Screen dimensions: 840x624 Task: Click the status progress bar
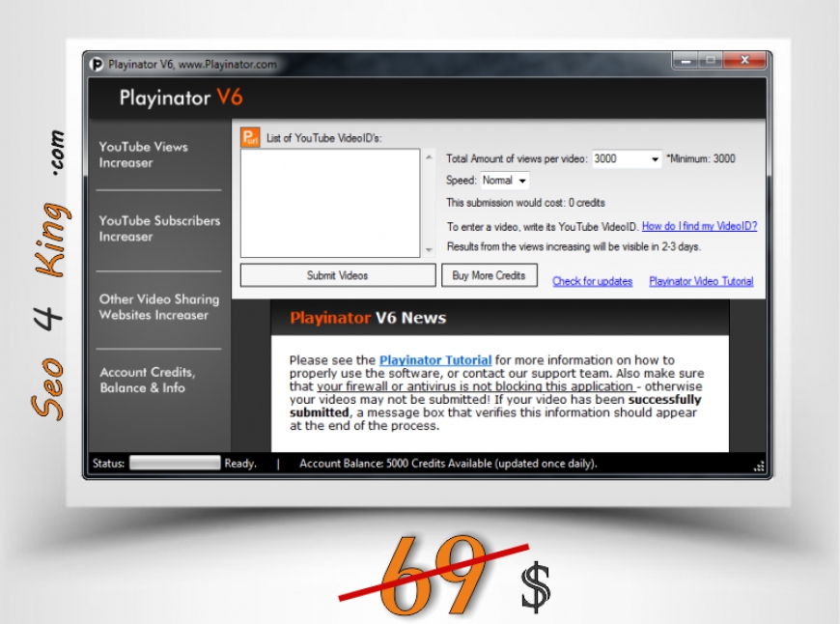tap(175, 464)
